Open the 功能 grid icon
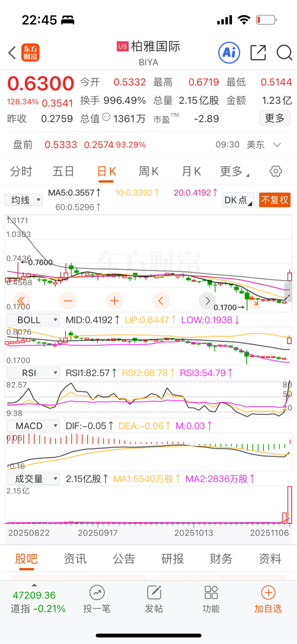 tap(211, 592)
